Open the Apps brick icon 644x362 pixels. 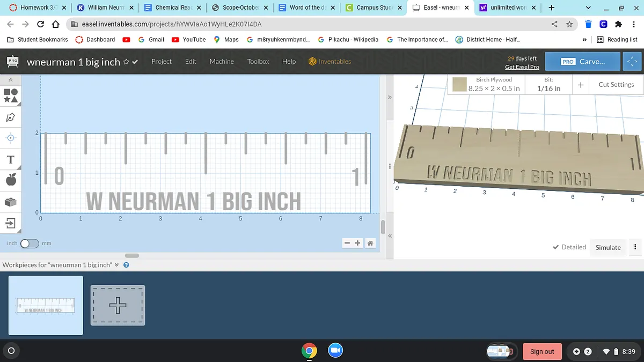click(x=11, y=202)
